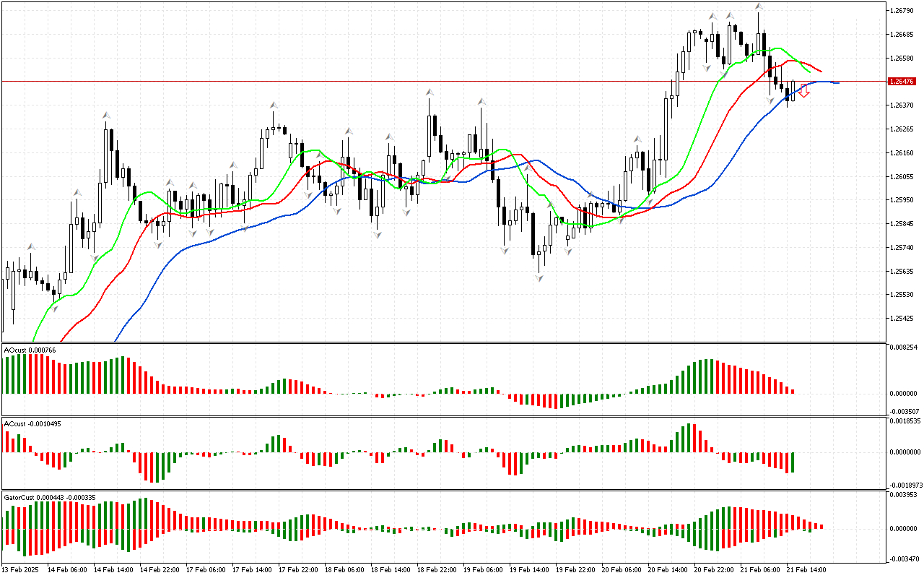The width and height of the screenshot is (924, 578).
Task: Click the 1.26685 price axis label
Action: [x=902, y=35]
